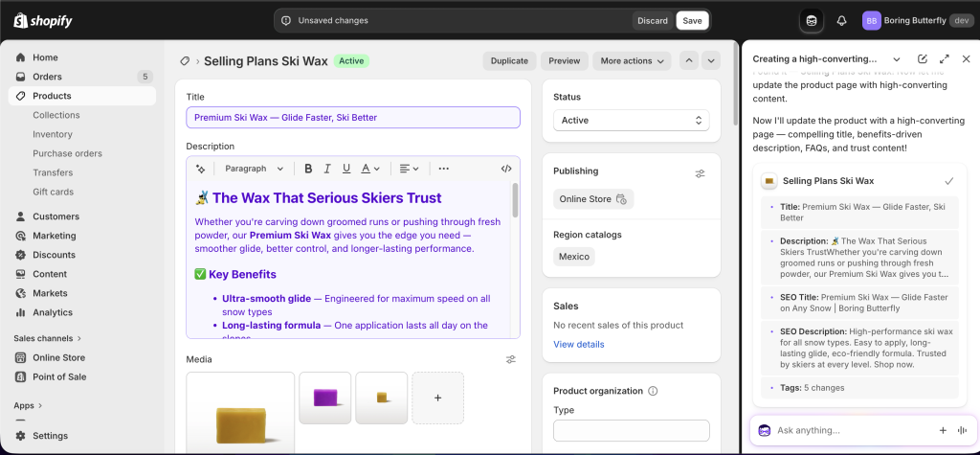Expand the Sidekick panel to full screen
The image size is (980, 455).
[x=945, y=59]
